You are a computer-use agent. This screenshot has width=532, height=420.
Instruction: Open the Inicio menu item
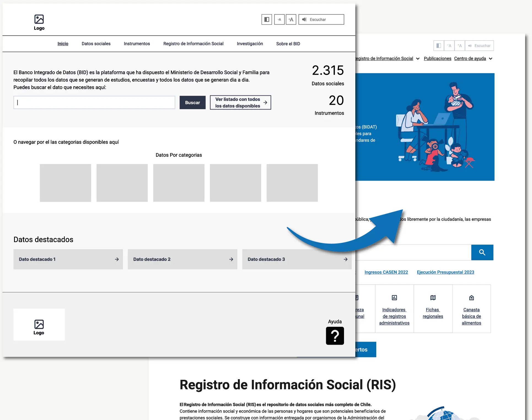63,44
